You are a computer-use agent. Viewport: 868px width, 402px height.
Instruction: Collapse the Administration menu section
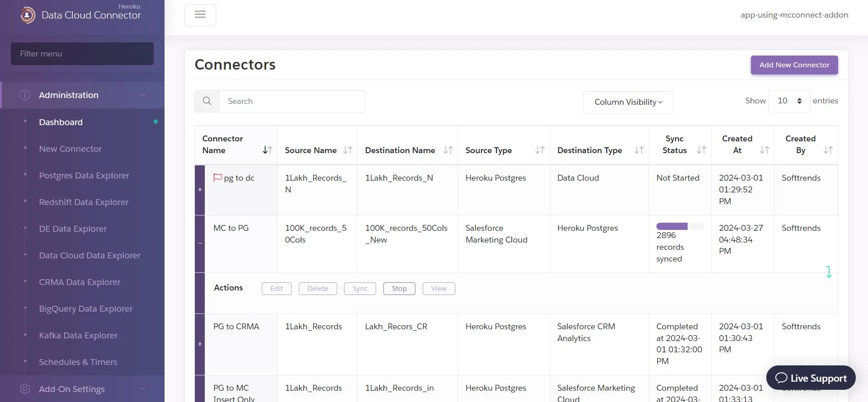tap(143, 95)
